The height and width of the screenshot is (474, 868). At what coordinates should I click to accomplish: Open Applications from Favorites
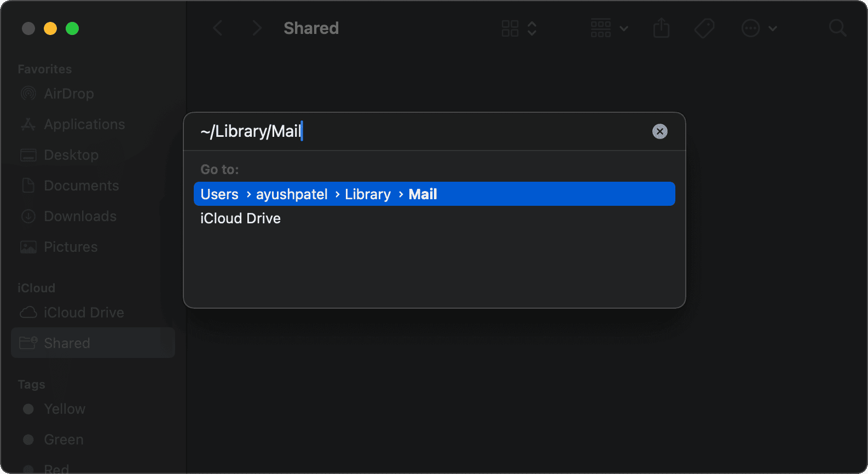coord(84,124)
